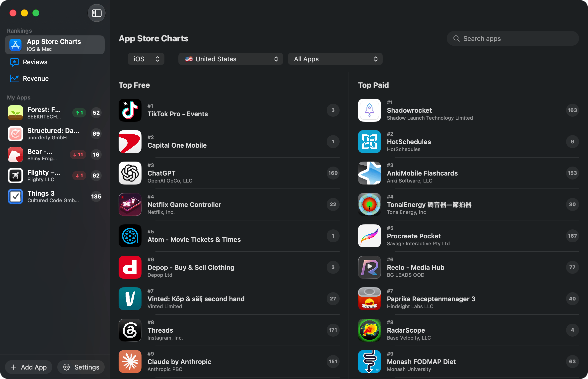Click the Search apps field
This screenshot has width=588, height=379.
click(x=513, y=39)
